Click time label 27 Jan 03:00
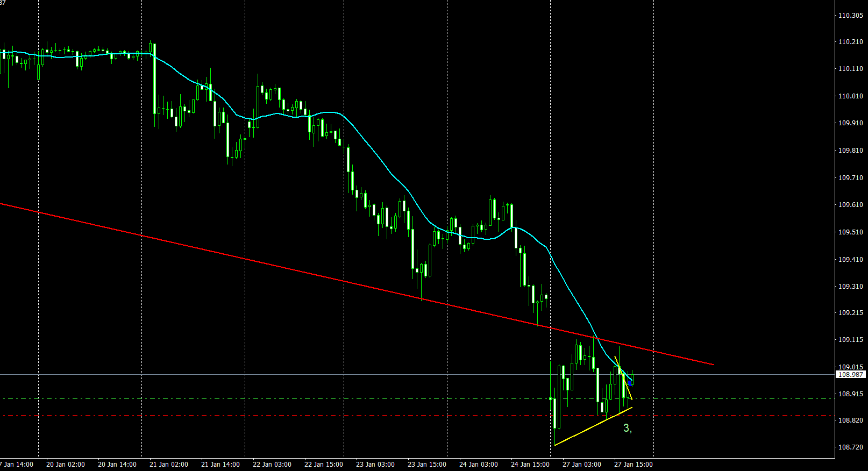 582,465
